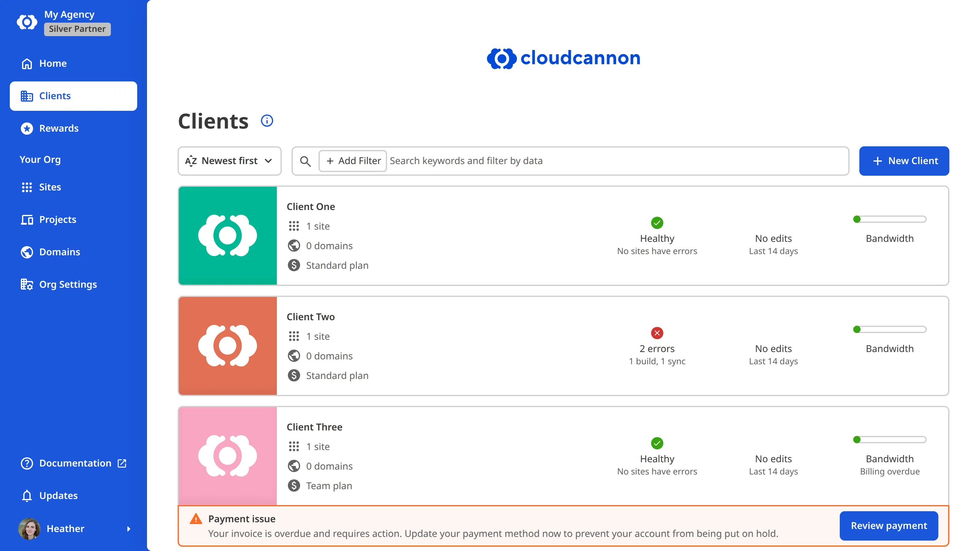Click the Sites grid icon in sidebar

[x=27, y=187]
